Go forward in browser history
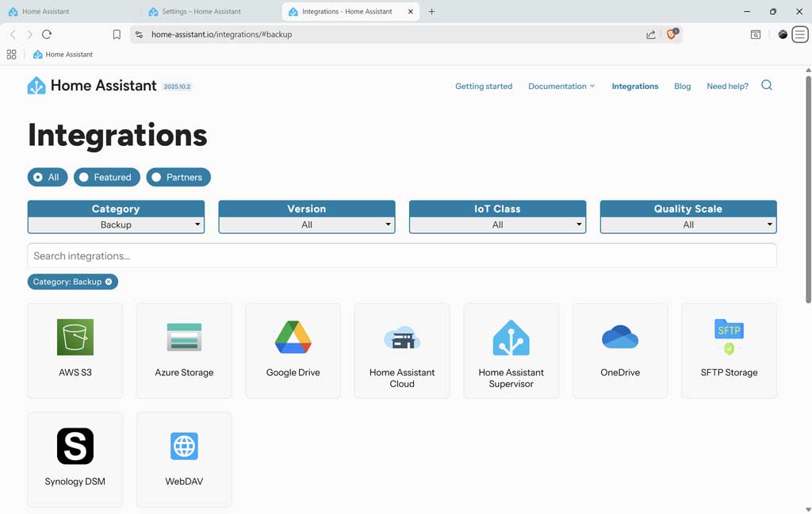This screenshot has height=514, width=812. point(29,34)
